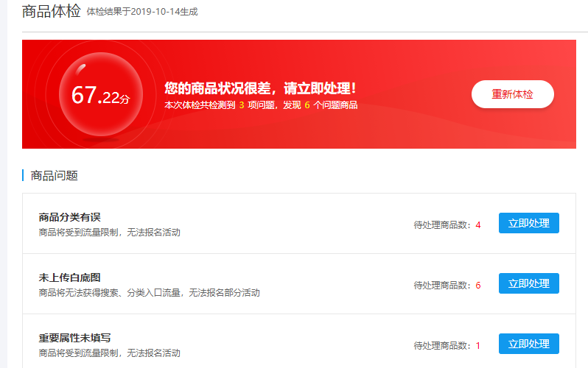Click the description under 商品分类有误
Image resolution: width=588 pixels, height=368 pixels.
coord(109,233)
